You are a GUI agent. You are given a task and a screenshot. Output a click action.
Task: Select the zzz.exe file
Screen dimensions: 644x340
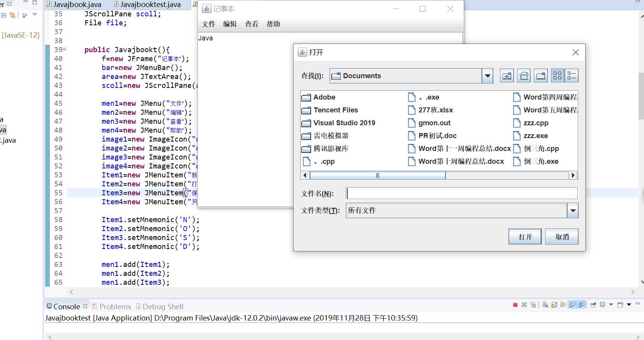coord(530,136)
